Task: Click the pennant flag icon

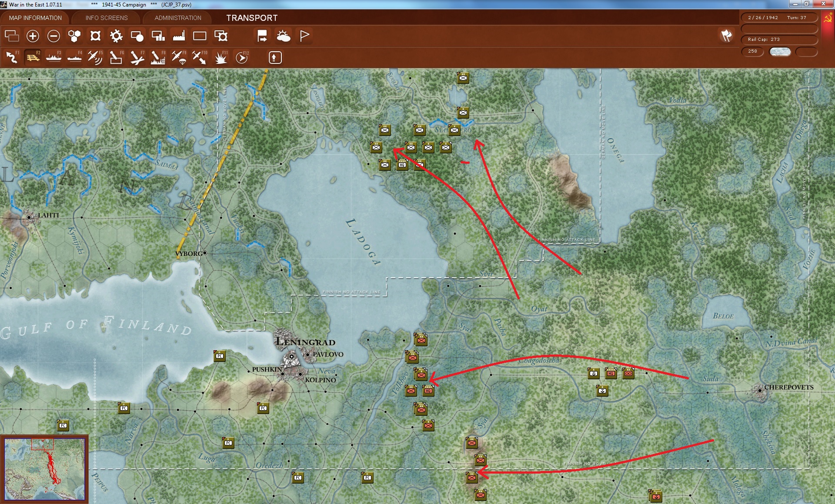Action: pyautogui.click(x=304, y=36)
